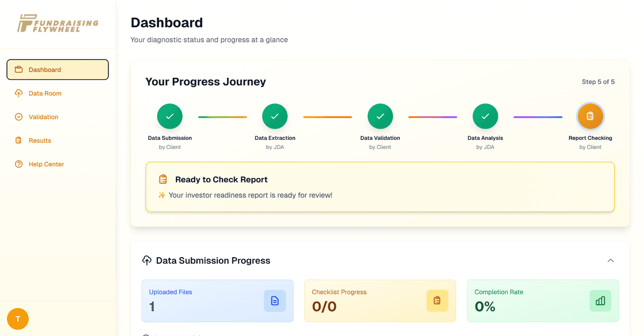Click the Uploaded Files document icon

click(x=275, y=301)
